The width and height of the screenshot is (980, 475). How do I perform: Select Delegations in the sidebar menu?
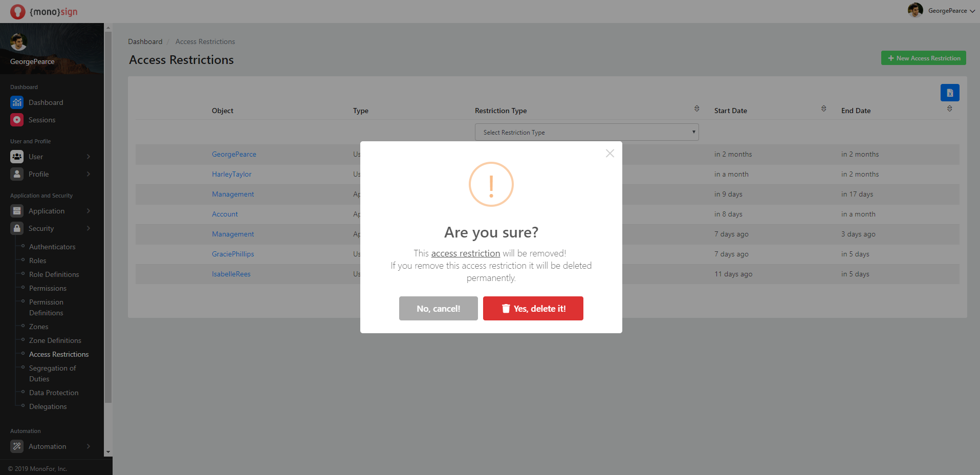(48, 406)
